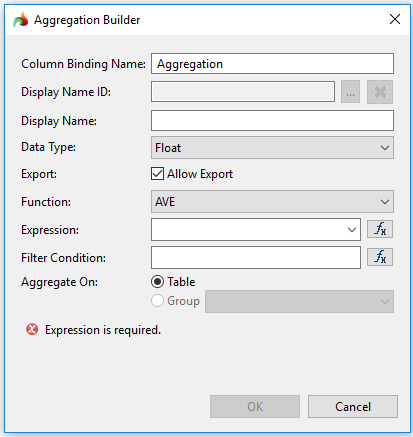Select the Table radio button
This screenshot has height=437, width=413.
(157, 282)
